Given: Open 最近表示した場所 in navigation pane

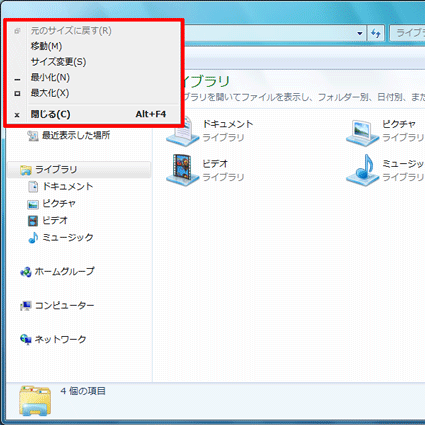Looking at the screenshot, I should 76,135.
